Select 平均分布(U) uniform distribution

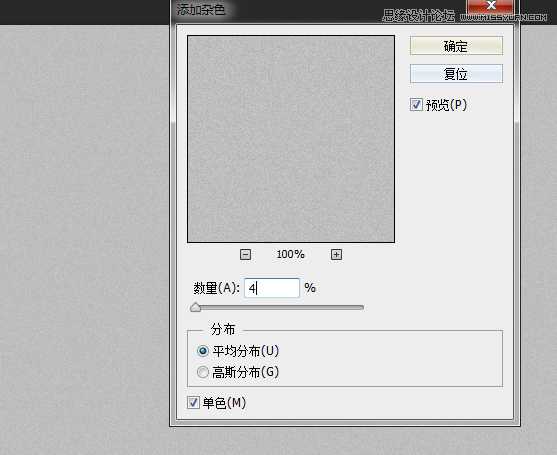pyautogui.click(x=202, y=351)
